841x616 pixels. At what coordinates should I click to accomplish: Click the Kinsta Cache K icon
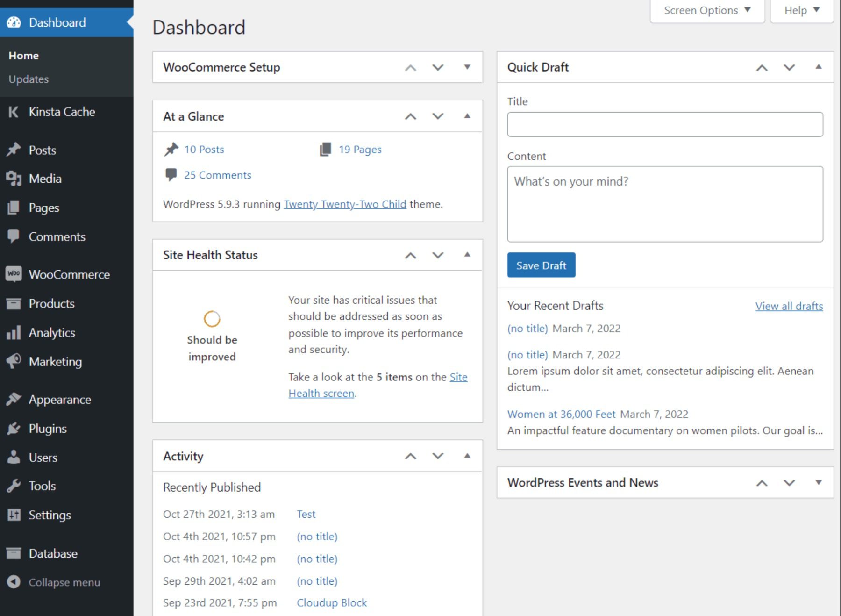pyautogui.click(x=13, y=112)
